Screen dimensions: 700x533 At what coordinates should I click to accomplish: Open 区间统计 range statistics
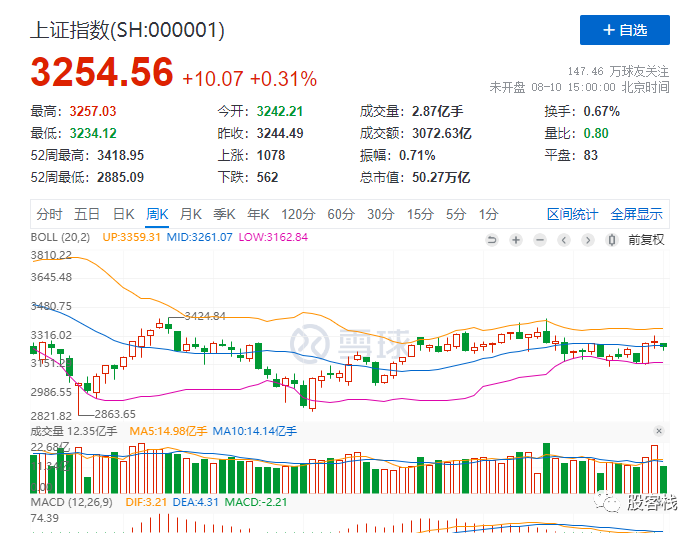click(x=572, y=214)
